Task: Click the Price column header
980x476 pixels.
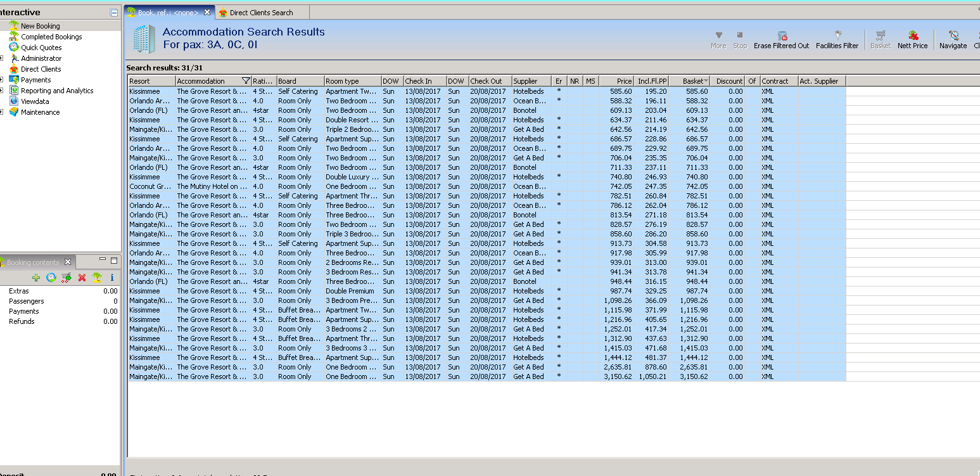Action: pyautogui.click(x=616, y=81)
